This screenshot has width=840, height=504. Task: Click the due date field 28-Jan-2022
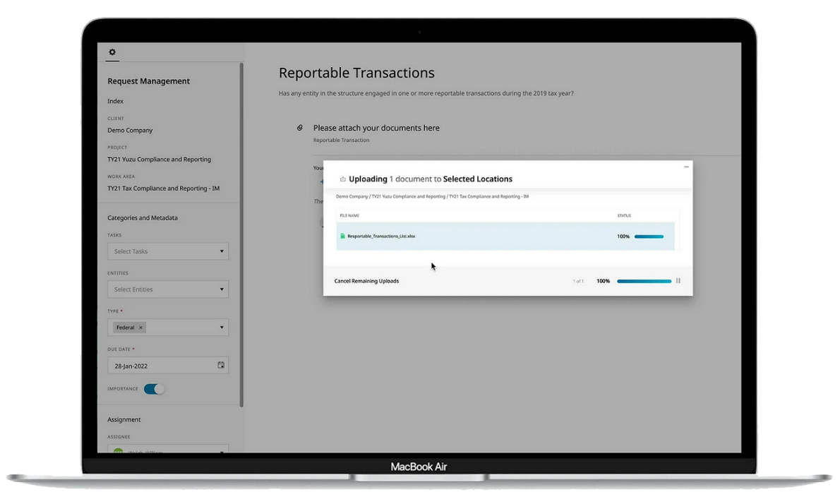168,366
